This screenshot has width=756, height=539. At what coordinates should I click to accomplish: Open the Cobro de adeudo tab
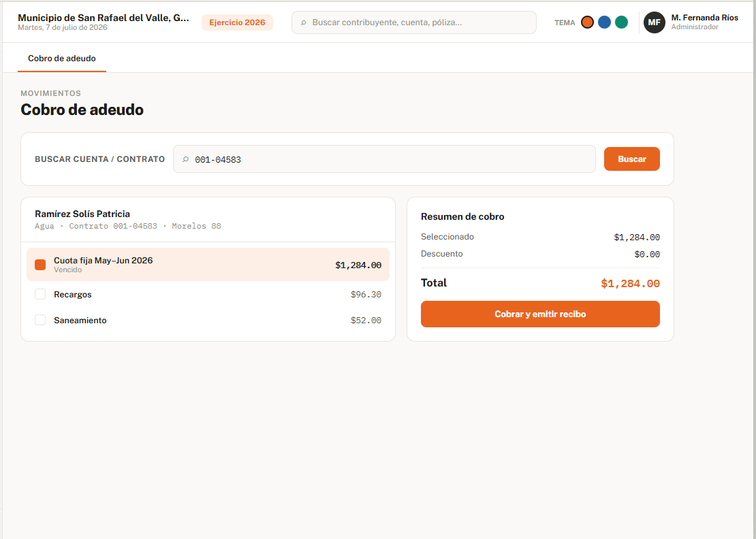coord(62,59)
